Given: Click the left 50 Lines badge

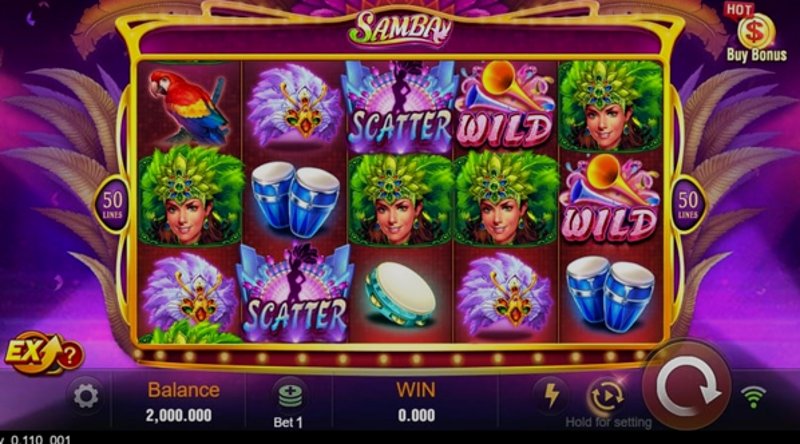Looking at the screenshot, I should pos(112,204).
